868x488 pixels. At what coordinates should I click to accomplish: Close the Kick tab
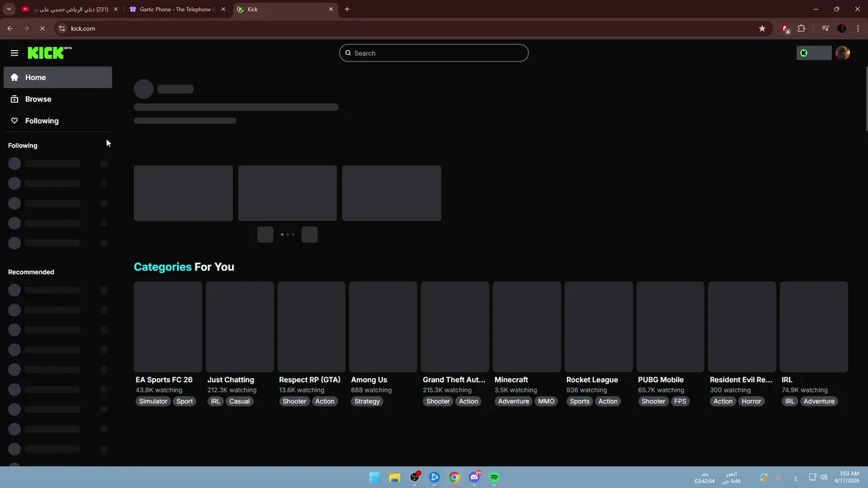pyautogui.click(x=331, y=9)
